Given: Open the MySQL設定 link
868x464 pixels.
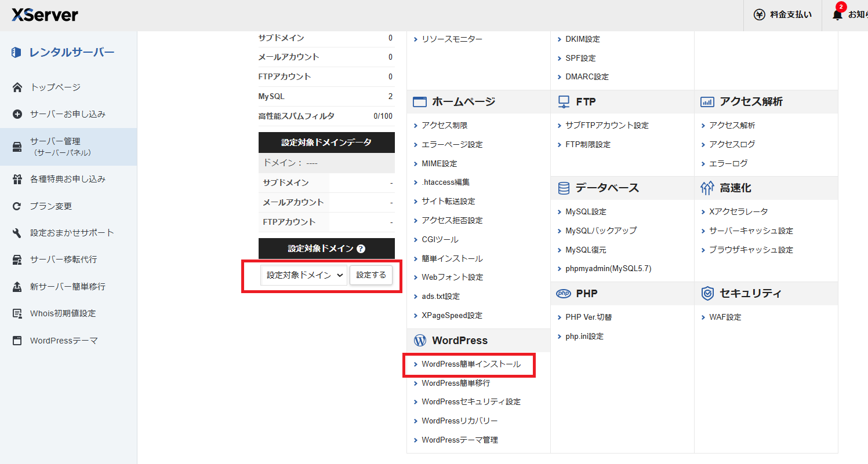Looking at the screenshot, I should coord(586,212).
